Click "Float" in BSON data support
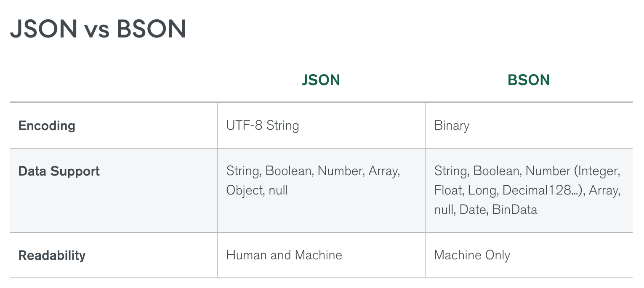Image resolution: width=644 pixels, height=288 pixels. pos(448,190)
